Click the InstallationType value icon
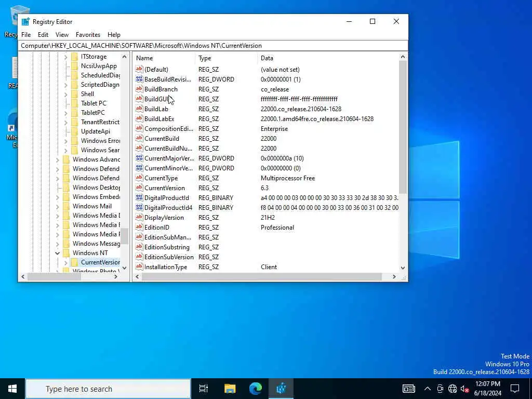Screen dimensions: 532x399 tap(139, 267)
